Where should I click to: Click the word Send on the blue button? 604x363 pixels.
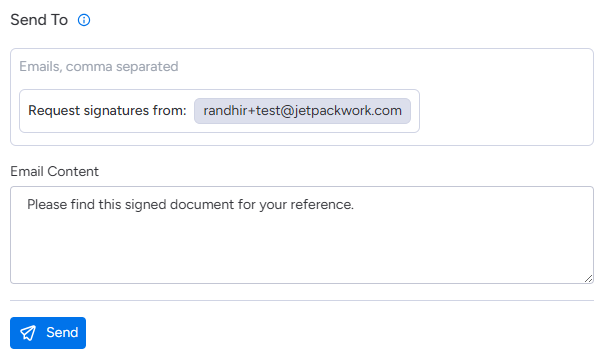click(x=62, y=333)
